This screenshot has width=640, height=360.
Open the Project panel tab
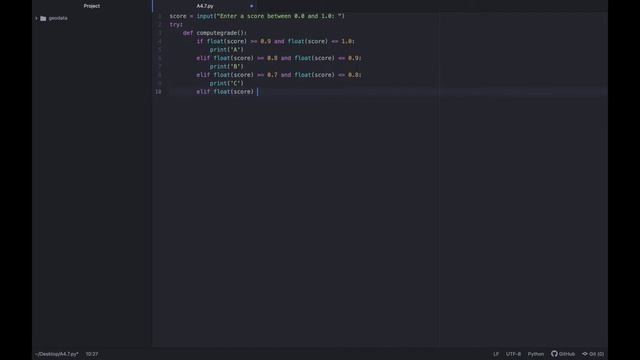click(x=91, y=6)
